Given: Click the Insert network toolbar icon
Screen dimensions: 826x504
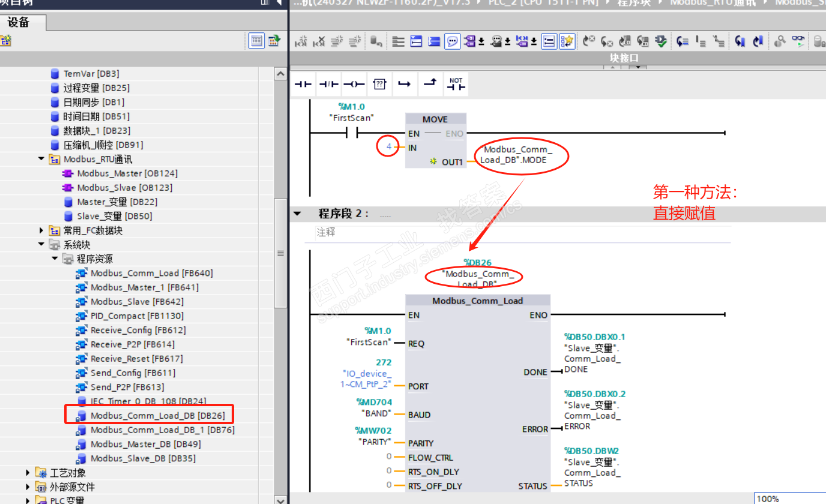Looking at the screenshot, I should click(x=301, y=41).
